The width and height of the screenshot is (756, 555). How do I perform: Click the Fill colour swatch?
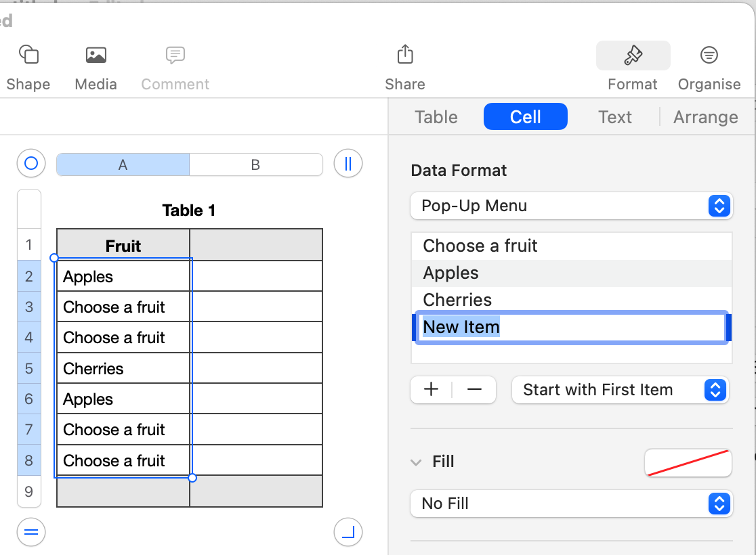[x=688, y=463]
